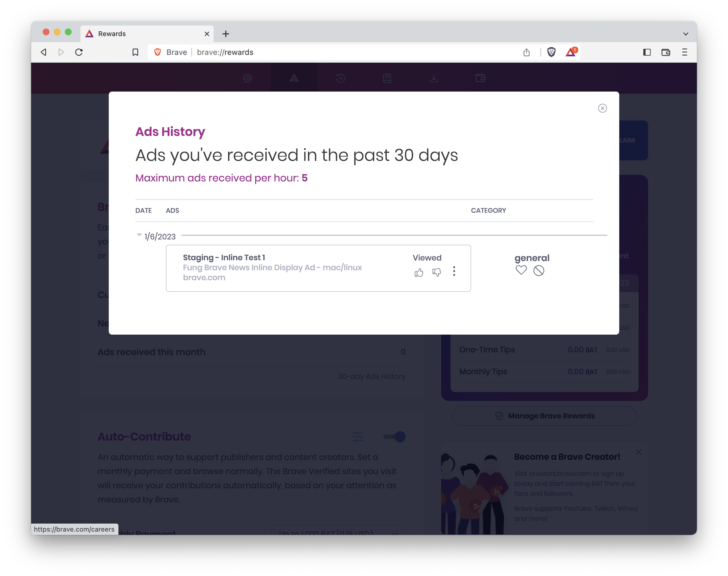Give thumbs up to Staging Inline Test ad
Image resolution: width=728 pixels, height=576 pixels.
point(418,272)
